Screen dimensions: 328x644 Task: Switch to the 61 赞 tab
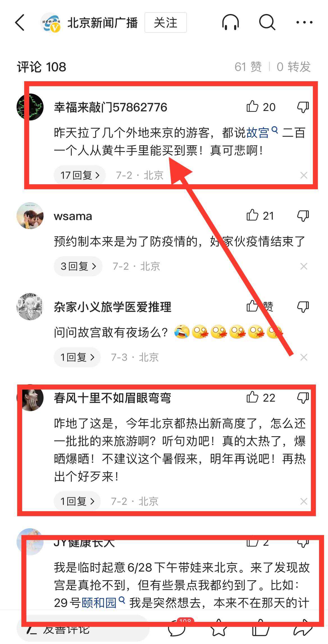[248, 67]
